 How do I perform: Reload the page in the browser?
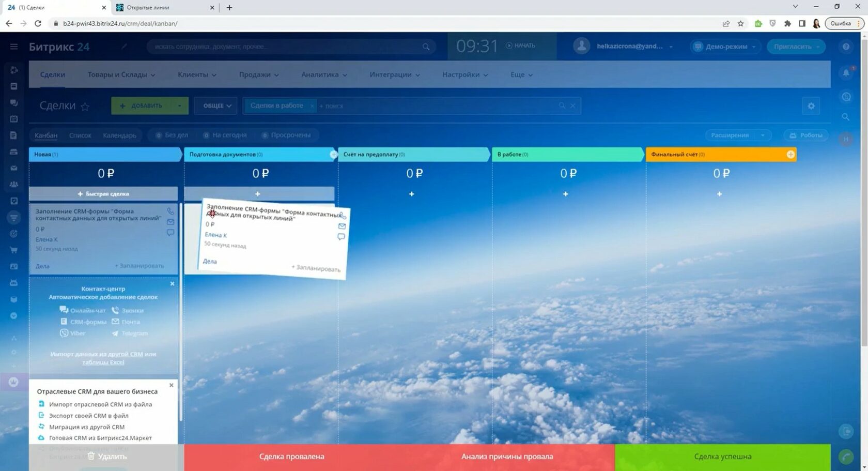coord(38,23)
